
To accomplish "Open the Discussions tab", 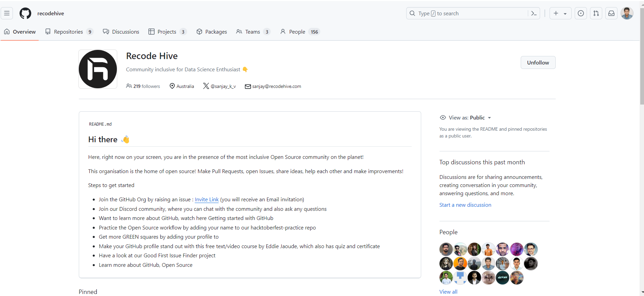I will [x=121, y=32].
